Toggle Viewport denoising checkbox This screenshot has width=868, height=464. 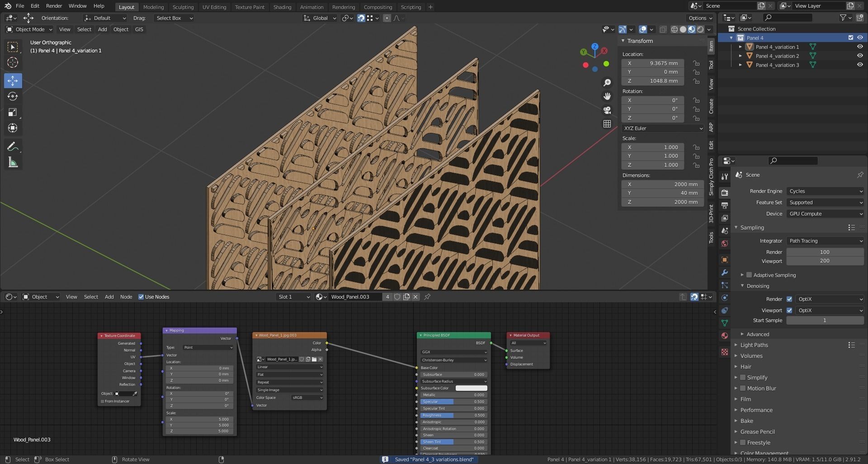(789, 310)
